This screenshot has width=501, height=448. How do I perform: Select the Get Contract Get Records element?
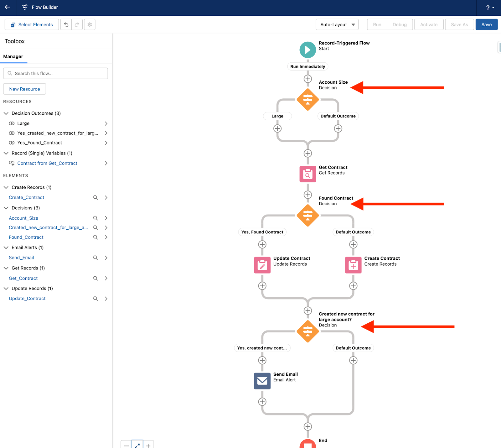tap(307, 174)
